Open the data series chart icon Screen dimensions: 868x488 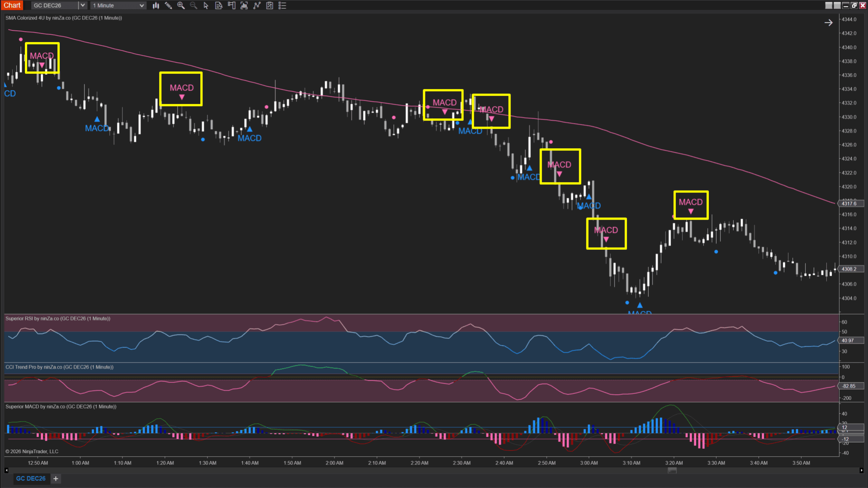pos(244,5)
